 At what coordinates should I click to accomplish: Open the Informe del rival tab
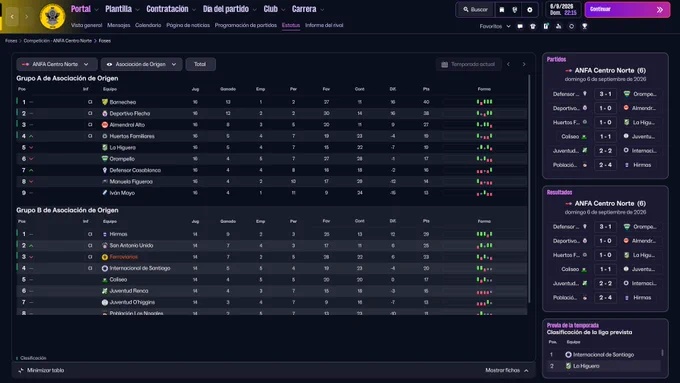click(324, 25)
